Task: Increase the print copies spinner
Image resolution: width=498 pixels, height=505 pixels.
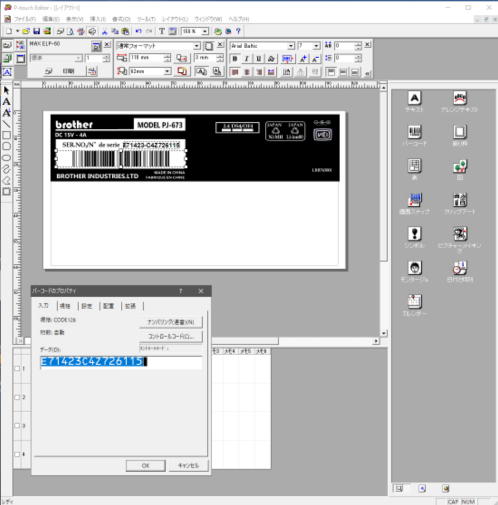Action: pyautogui.click(x=106, y=56)
